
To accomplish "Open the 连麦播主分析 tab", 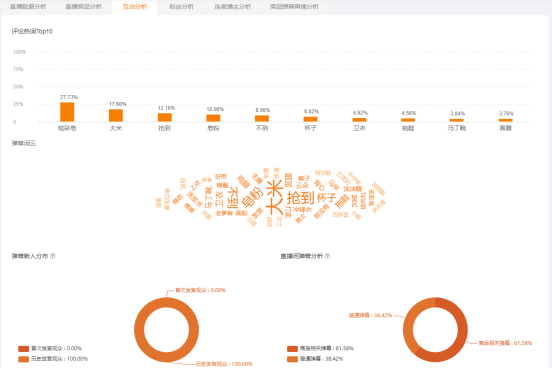I will (233, 7).
